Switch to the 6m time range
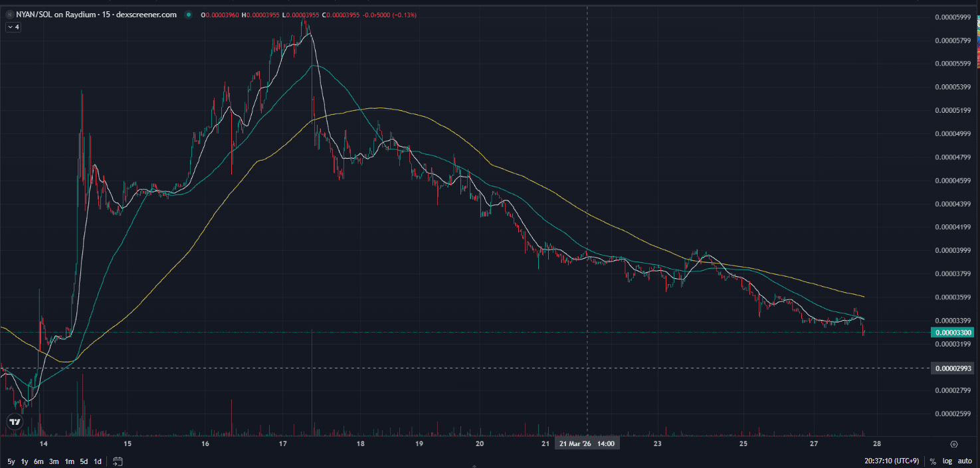The width and height of the screenshot is (980, 468). [x=39, y=461]
